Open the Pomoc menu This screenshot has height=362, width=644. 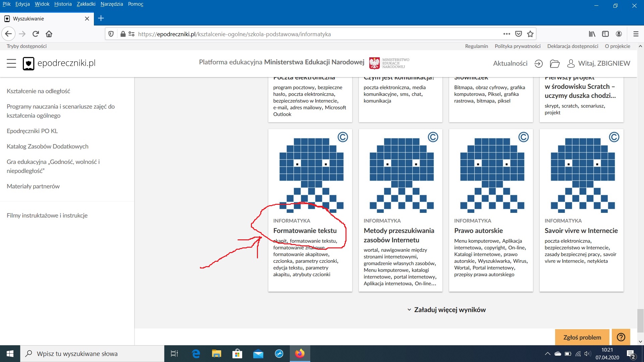[136, 4]
